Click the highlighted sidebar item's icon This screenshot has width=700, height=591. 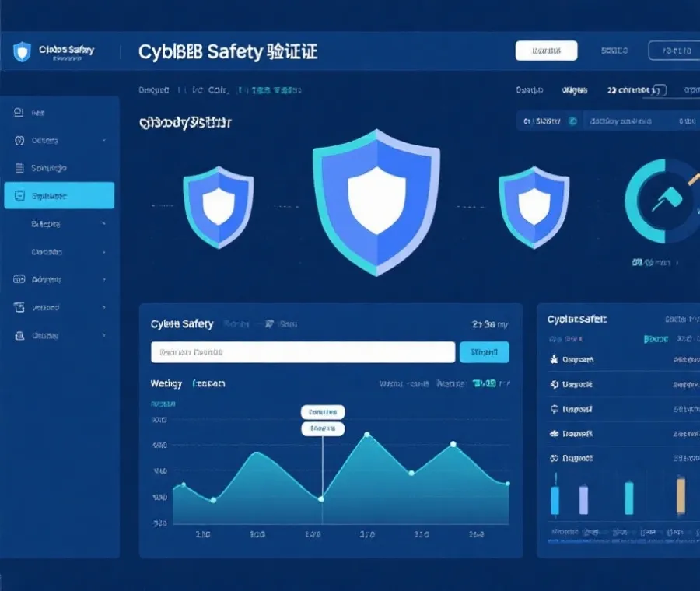tap(19, 196)
